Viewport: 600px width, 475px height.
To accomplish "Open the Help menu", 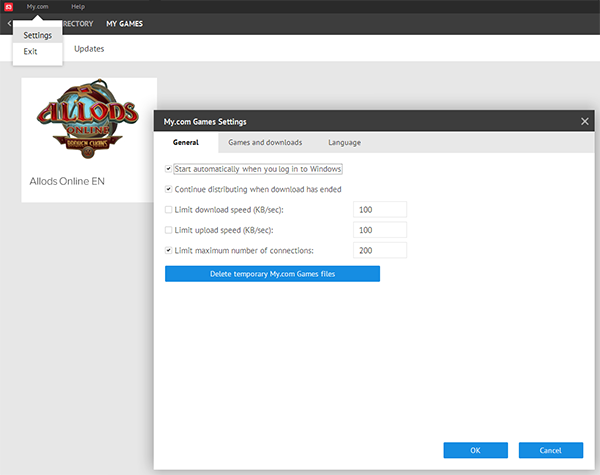I will (78, 7).
